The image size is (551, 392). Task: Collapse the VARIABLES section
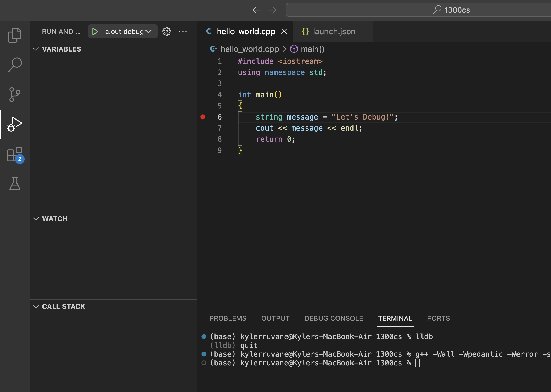[36, 49]
